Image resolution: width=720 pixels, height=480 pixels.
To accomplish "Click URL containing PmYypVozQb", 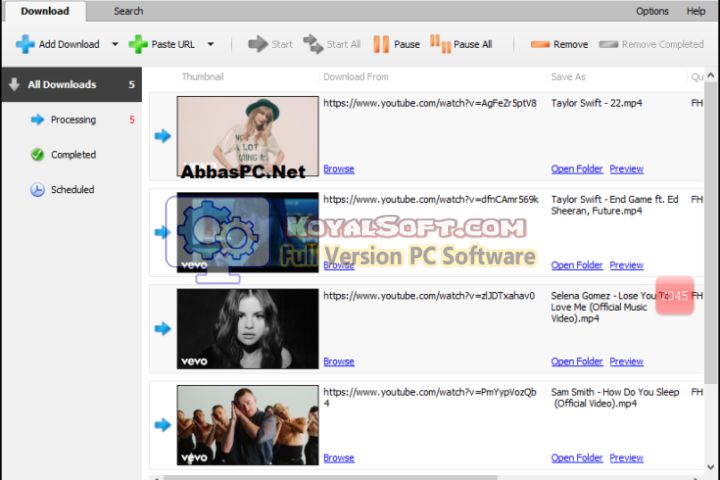I will 430,398.
